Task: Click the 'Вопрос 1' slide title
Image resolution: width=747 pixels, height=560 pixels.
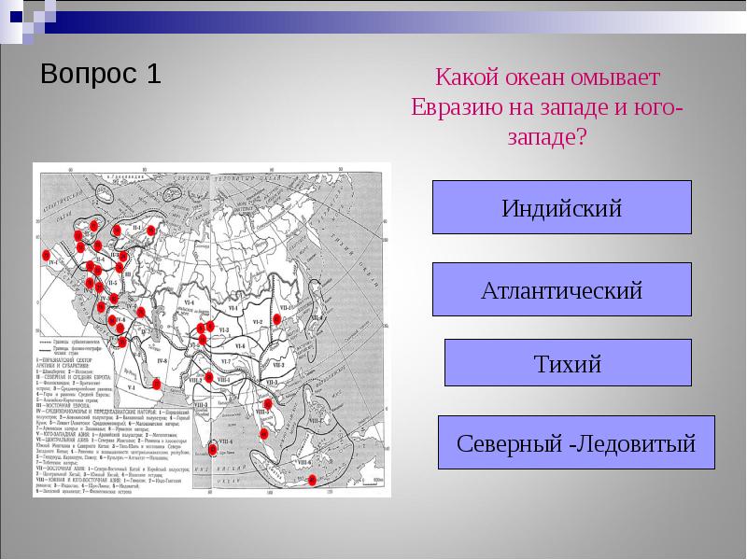Action: [x=101, y=75]
